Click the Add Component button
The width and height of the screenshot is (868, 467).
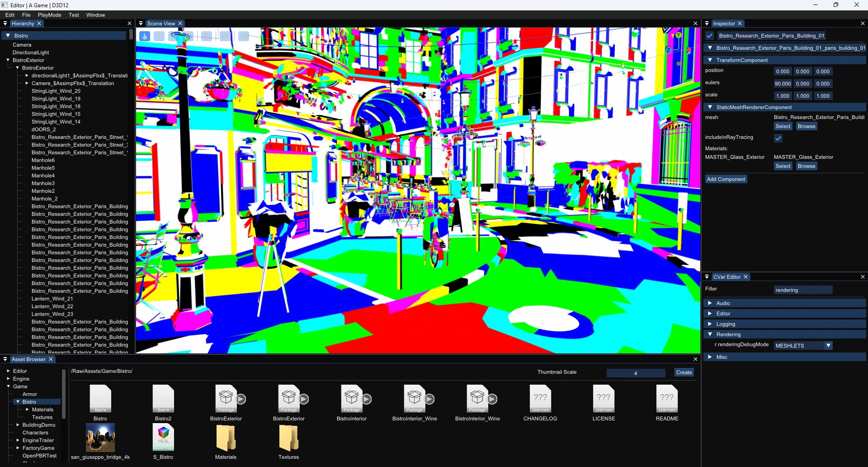(726, 179)
